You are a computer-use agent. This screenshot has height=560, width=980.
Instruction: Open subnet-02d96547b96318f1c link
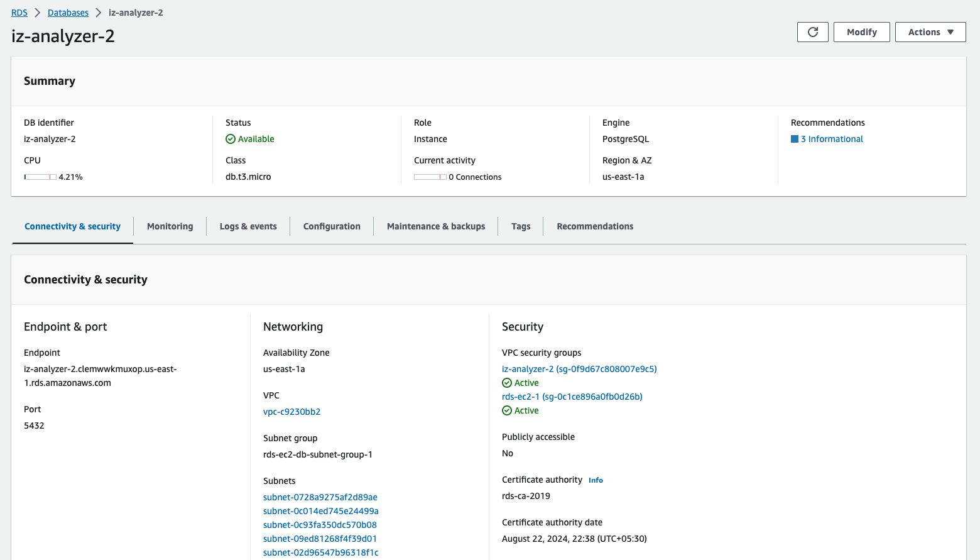pos(321,552)
